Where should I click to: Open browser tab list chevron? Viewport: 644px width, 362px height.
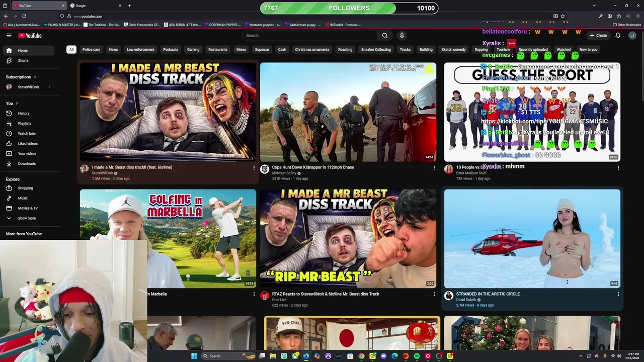[594, 6]
